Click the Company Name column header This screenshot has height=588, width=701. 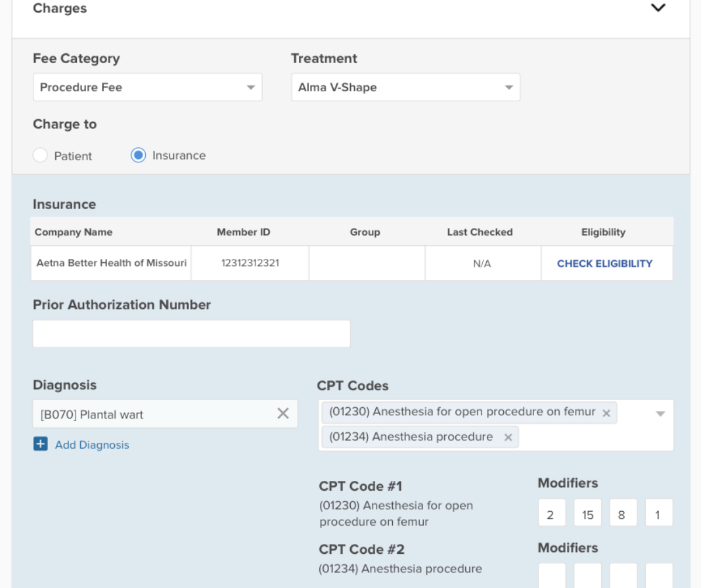click(74, 232)
